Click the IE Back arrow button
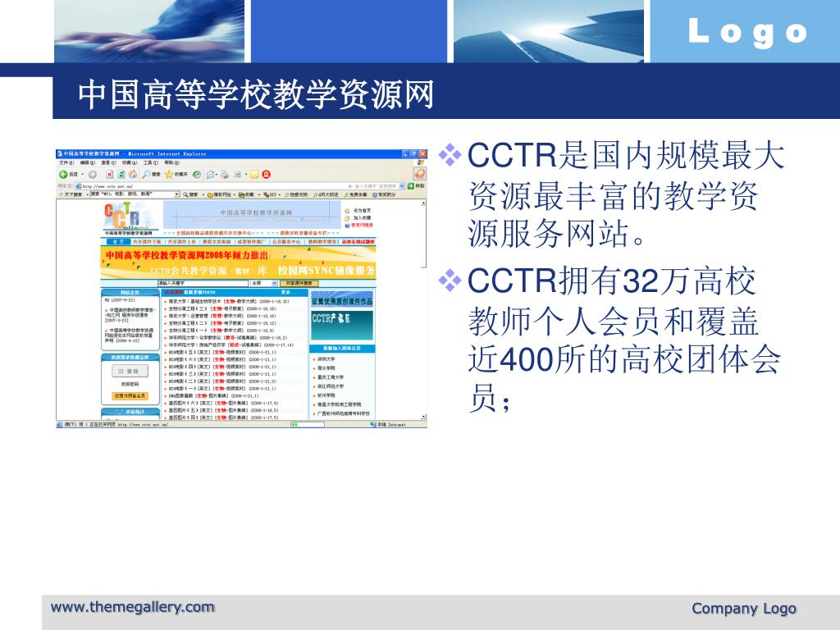Image resolution: width=840 pixels, height=630 pixels. click(63, 174)
